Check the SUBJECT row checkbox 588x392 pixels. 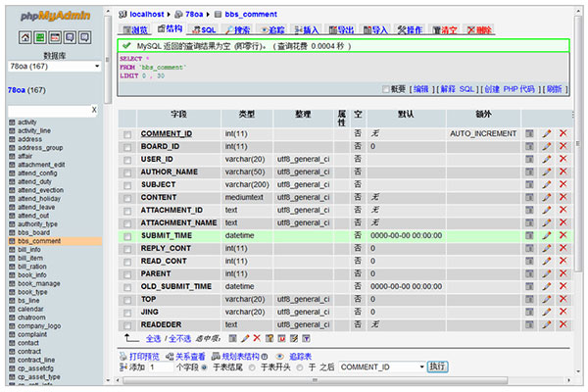pyautogui.click(x=127, y=185)
